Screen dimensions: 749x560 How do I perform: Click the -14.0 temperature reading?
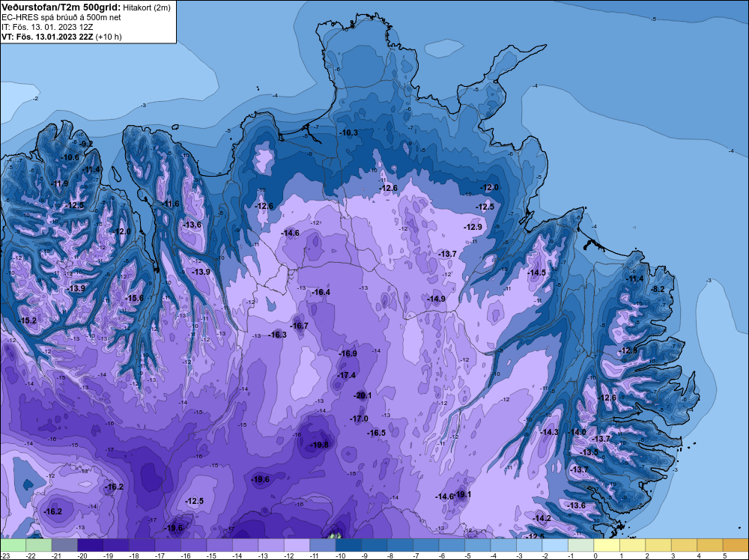pyautogui.click(x=577, y=432)
